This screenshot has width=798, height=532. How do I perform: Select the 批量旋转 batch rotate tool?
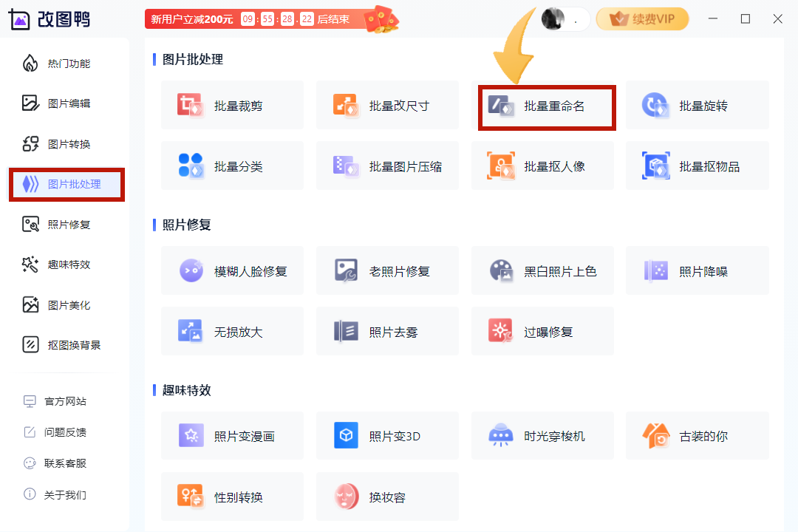[x=698, y=105]
